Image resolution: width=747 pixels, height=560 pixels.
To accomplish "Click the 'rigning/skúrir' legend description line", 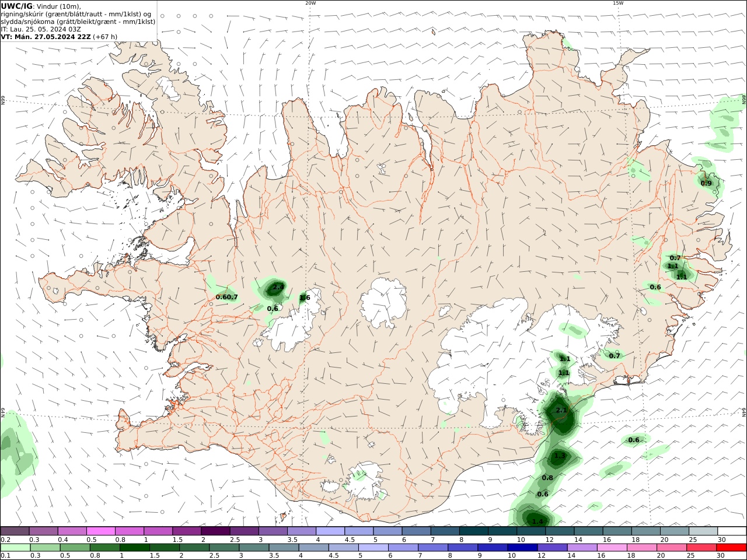I will pos(76,13).
